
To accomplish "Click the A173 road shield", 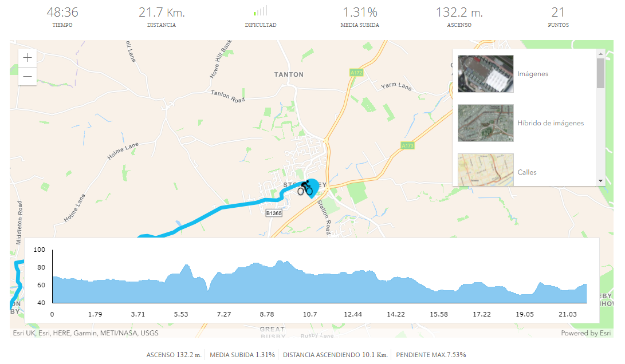I will (x=407, y=145).
